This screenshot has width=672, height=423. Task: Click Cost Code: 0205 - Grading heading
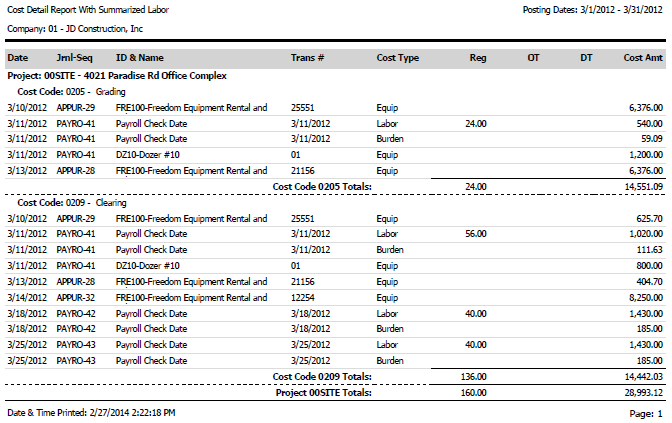pyautogui.click(x=71, y=92)
